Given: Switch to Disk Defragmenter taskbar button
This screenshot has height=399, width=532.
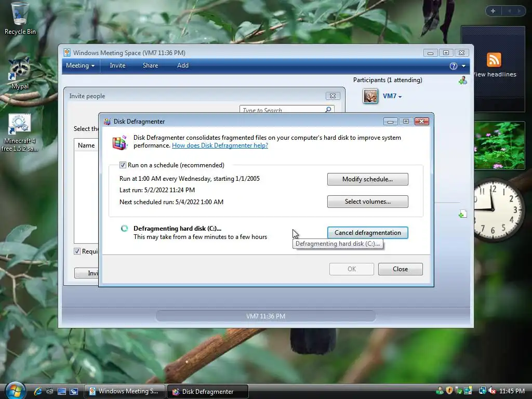Looking at the screenshot, I should pos(208,391).
